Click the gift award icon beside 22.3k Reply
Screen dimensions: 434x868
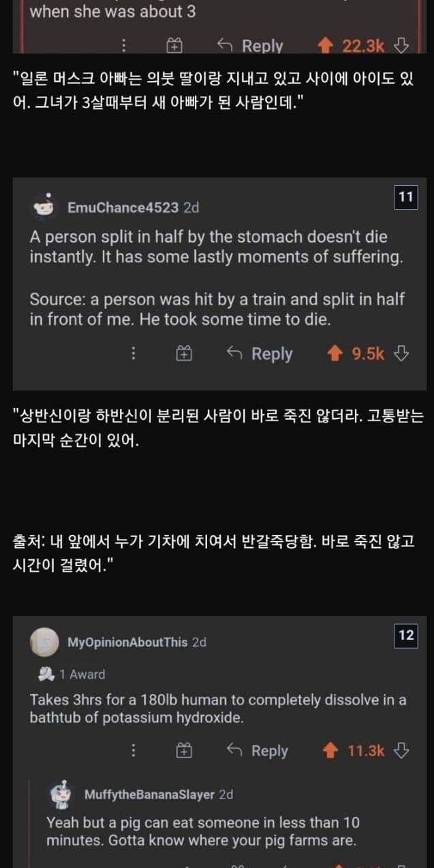(175, 46)
